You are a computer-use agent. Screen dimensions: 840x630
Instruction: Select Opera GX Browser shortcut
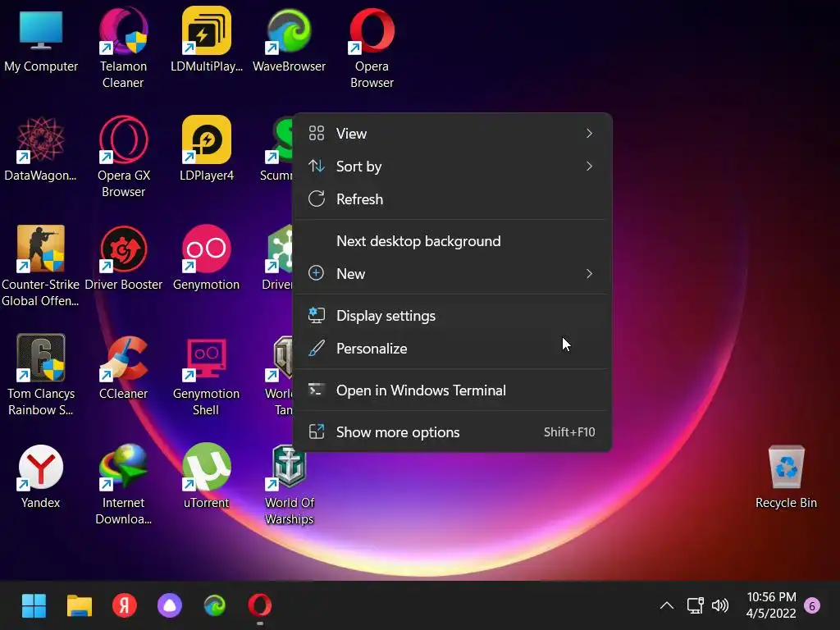[123, 157]
